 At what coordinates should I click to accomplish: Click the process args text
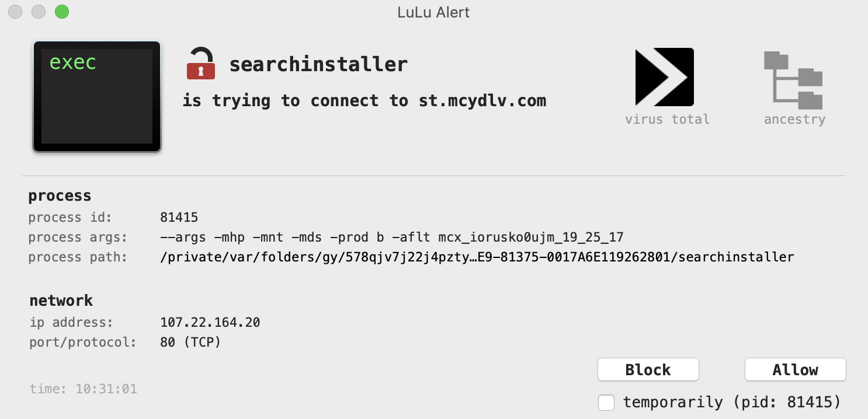(x=392, y=238)
